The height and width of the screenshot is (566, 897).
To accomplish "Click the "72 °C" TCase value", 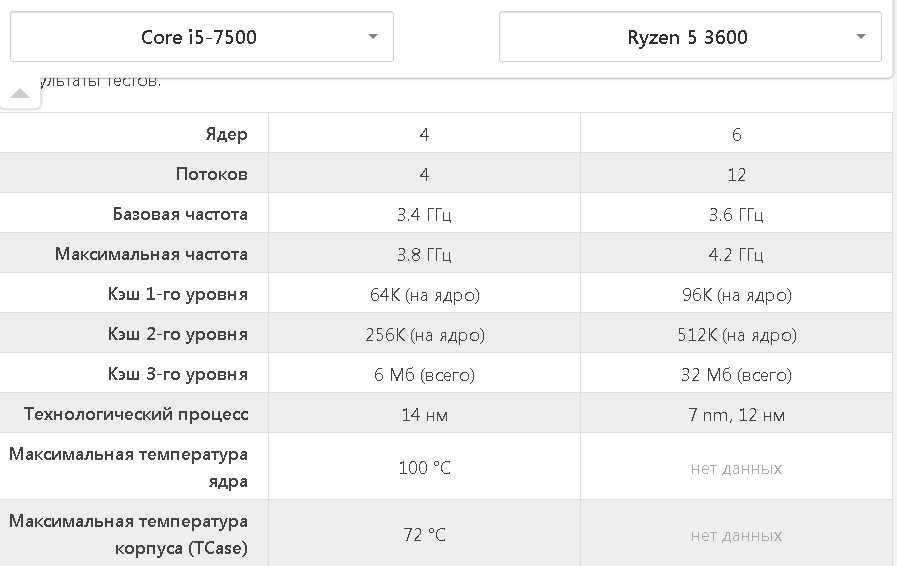I will click(424, 535).
